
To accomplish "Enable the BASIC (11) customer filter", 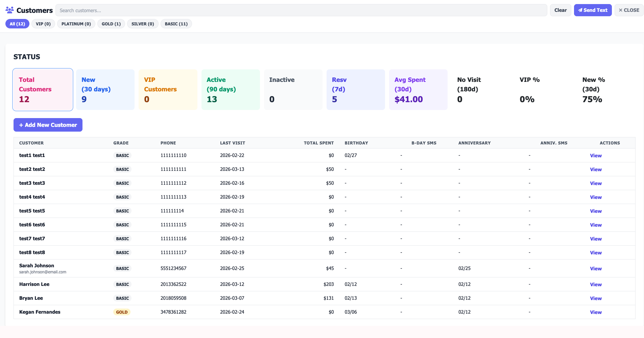I will [x=176, y=24].
